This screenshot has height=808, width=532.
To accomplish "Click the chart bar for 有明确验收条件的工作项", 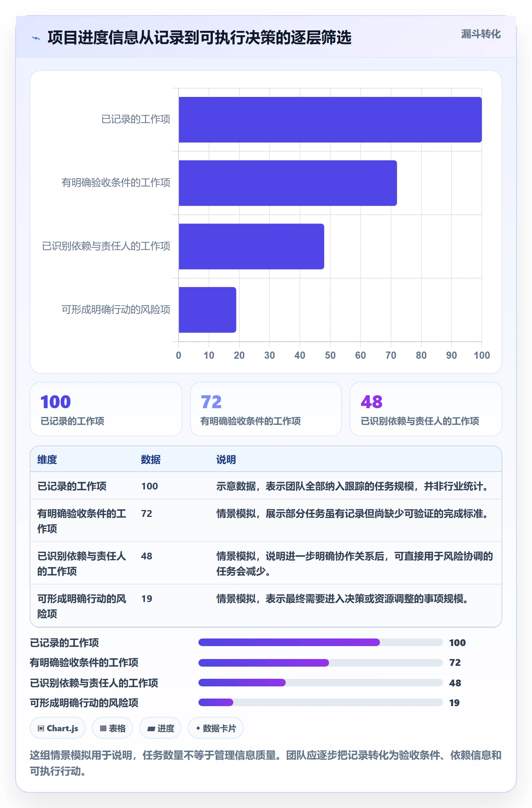I will click(288, 183).
